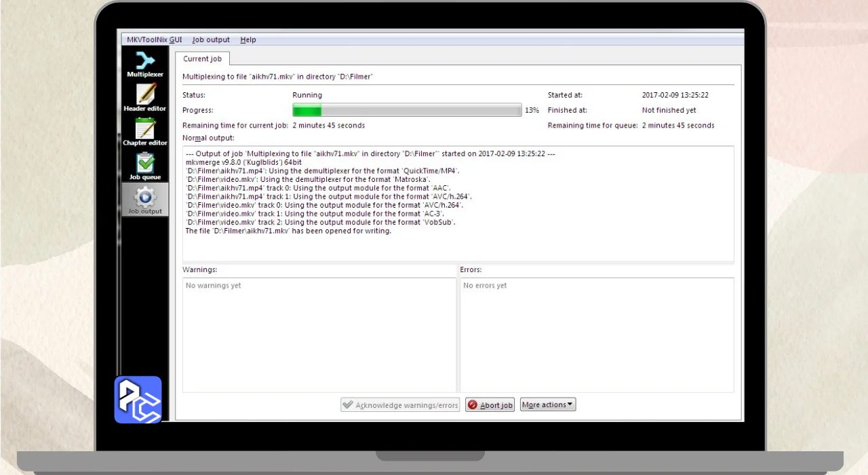Screen dimensions: 868x475
Task: Select the Job output gear icon
Action: (145, 197)
